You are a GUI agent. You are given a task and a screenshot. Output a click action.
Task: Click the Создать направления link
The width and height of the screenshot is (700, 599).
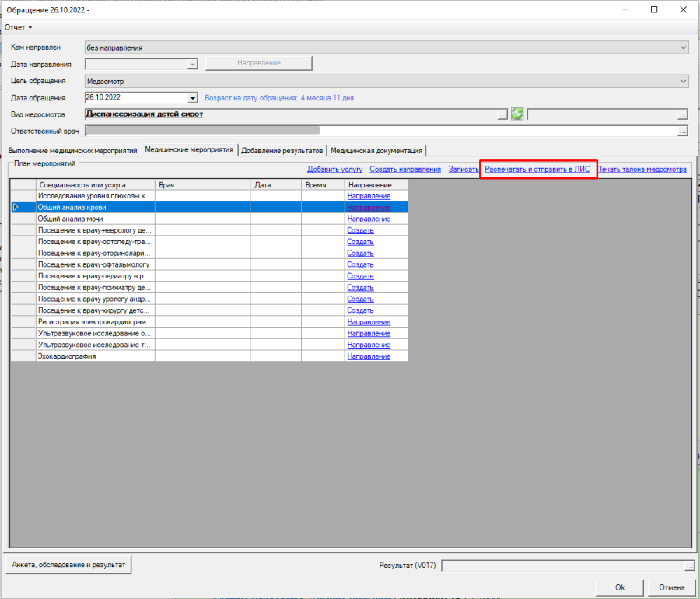405,170
